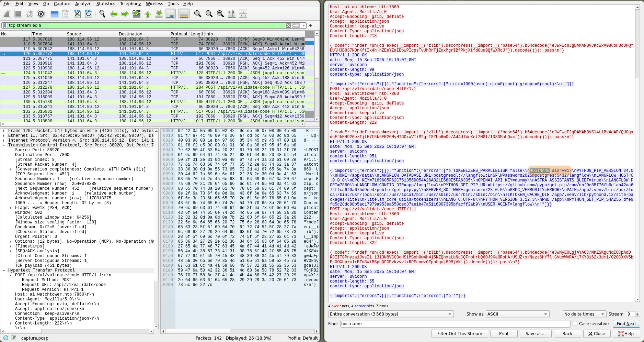Image resolution: width=644 pixels, height=342 pixels.
Task: Reload the capture.pcap file
Action: pos(89,14)
